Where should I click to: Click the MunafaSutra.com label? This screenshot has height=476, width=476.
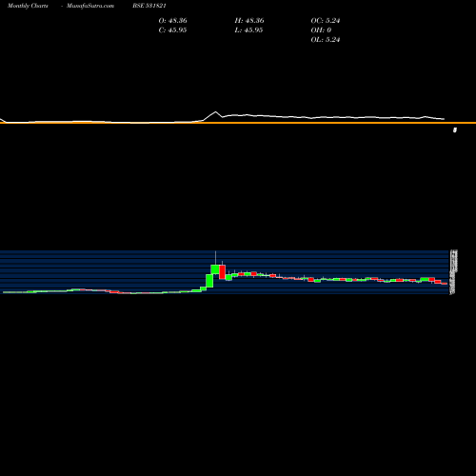click(x=90, y=6)
